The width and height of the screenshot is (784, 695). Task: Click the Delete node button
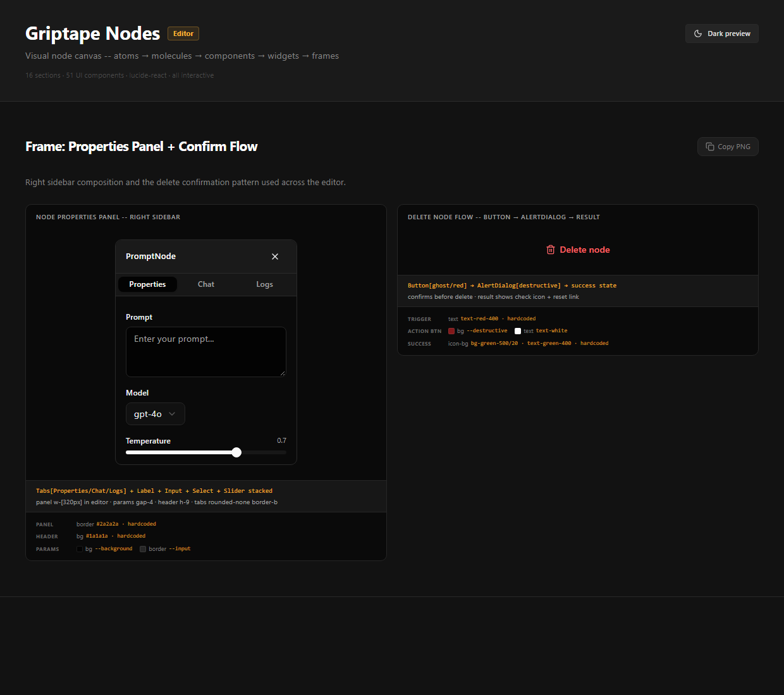pos(578,250)
